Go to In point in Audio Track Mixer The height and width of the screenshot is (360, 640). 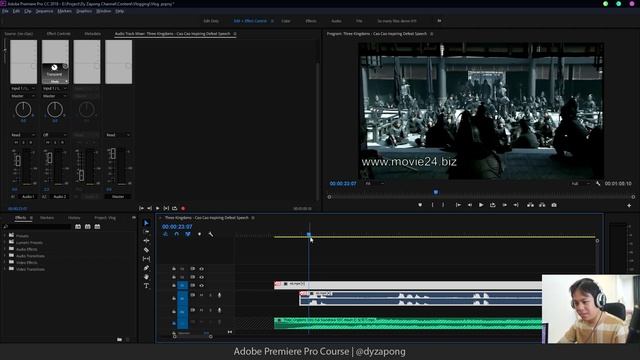[141, 208]
